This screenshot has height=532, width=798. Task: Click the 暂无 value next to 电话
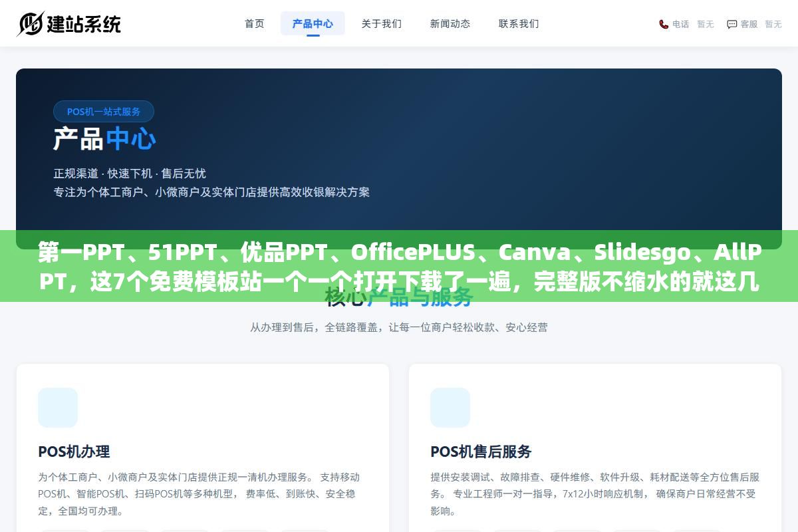705,24
